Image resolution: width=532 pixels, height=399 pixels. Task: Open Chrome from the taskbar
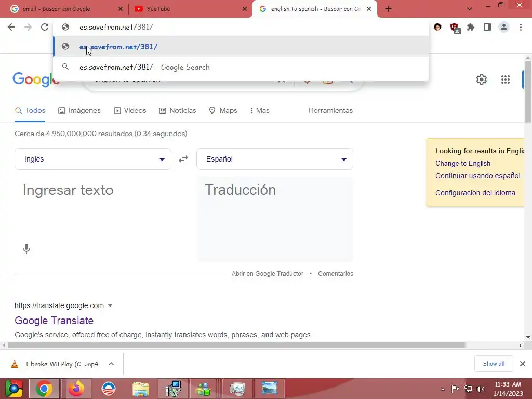(x=44, y=389)
